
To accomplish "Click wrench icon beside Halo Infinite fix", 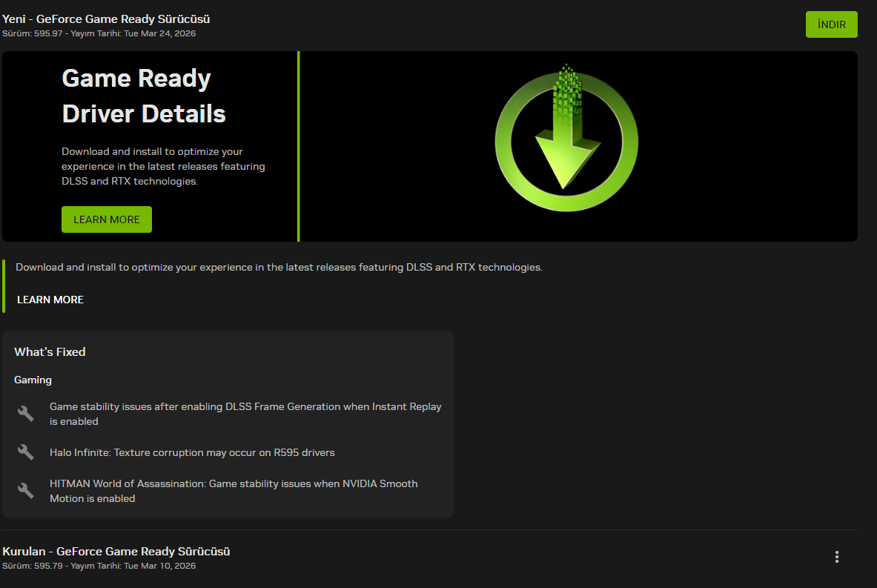I will point(26,452).
